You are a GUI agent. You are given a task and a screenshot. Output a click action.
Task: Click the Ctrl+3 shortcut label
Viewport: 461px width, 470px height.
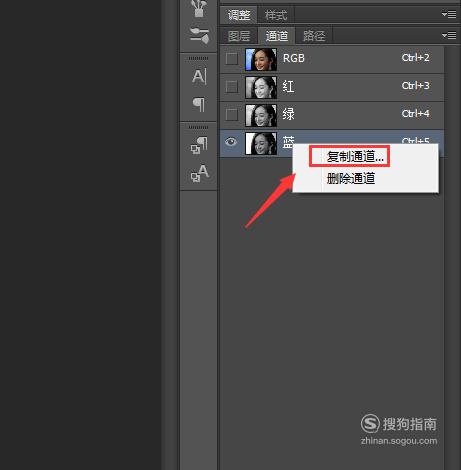click(x=415, y=86)
